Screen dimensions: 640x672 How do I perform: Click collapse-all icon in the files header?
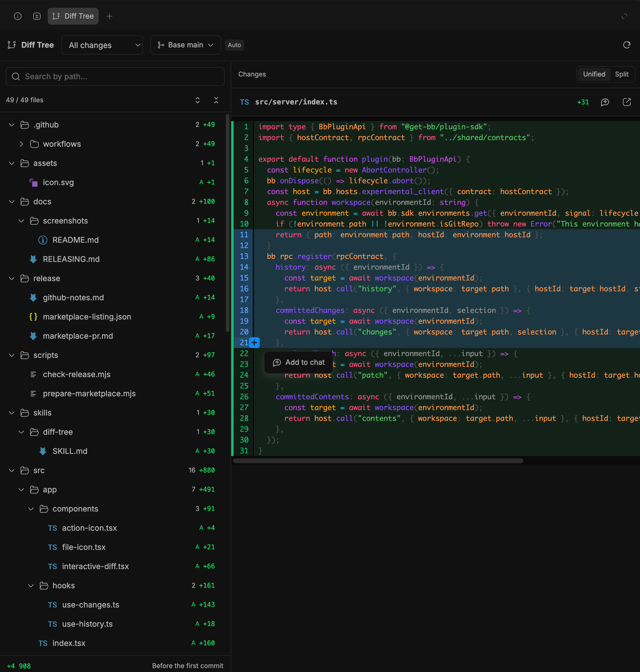point(216,100)
